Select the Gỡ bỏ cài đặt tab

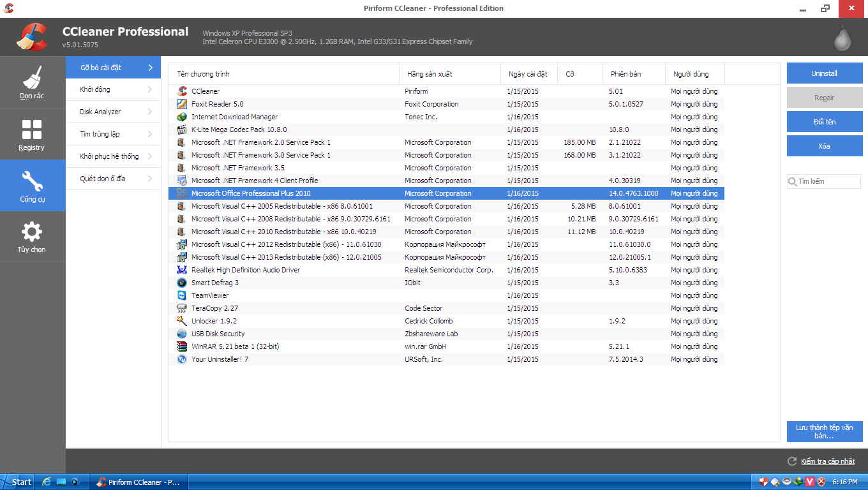(x=113, y=67)
